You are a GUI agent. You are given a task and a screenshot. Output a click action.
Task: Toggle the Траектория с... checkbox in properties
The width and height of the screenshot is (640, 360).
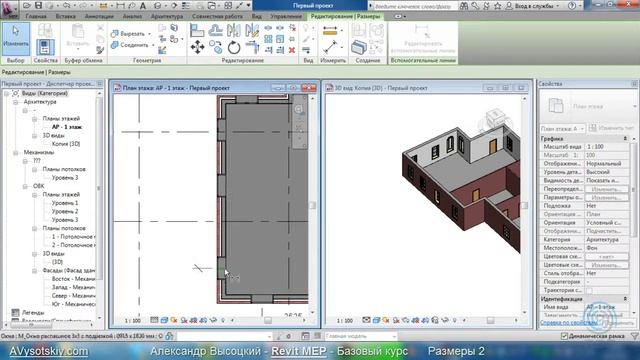589,291
